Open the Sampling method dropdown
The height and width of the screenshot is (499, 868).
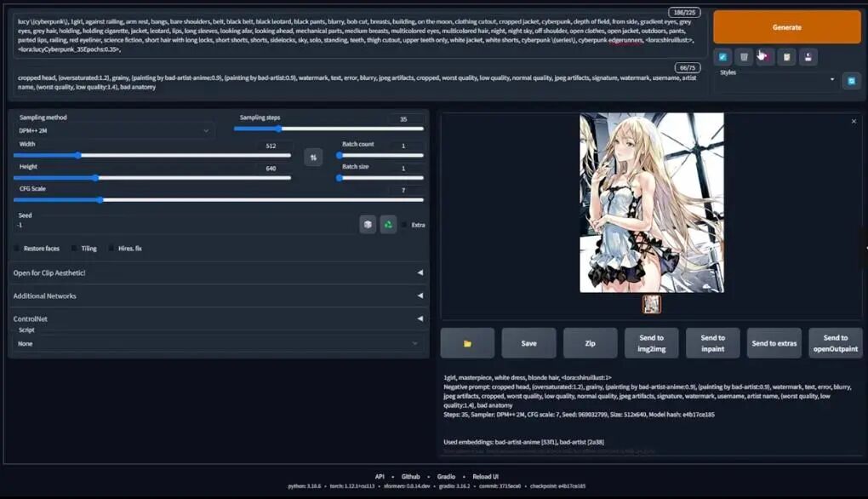113,130
